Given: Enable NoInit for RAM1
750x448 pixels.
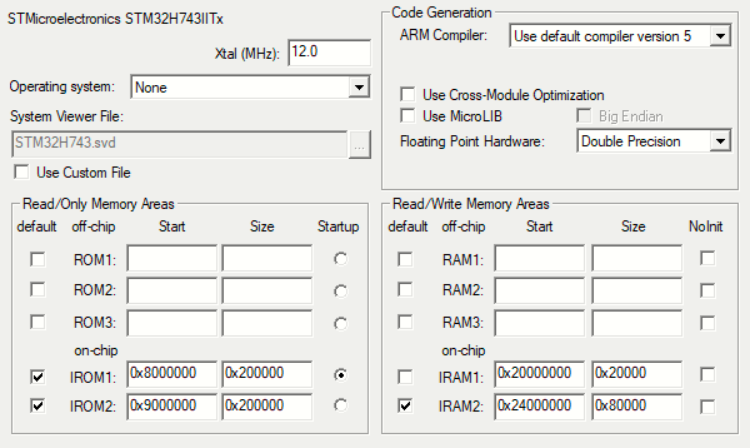Looking at the screenshot, I should click(x=707, y=259).
